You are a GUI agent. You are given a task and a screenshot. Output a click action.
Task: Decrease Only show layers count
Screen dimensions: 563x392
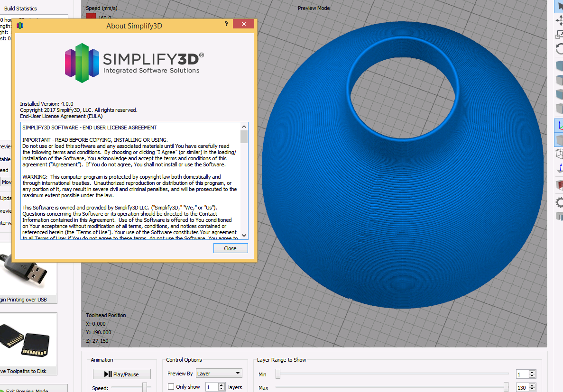tap(222, 389)
